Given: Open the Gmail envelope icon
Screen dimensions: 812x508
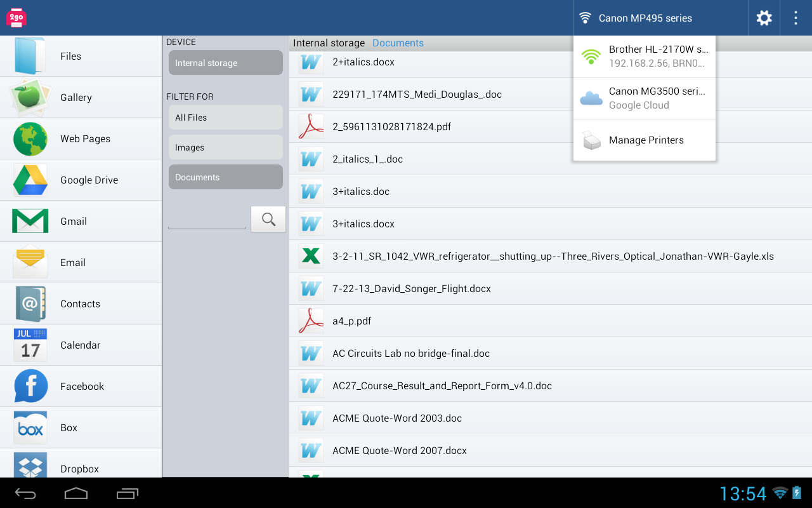Looking at the screenshot, I should tap(30, 221).
